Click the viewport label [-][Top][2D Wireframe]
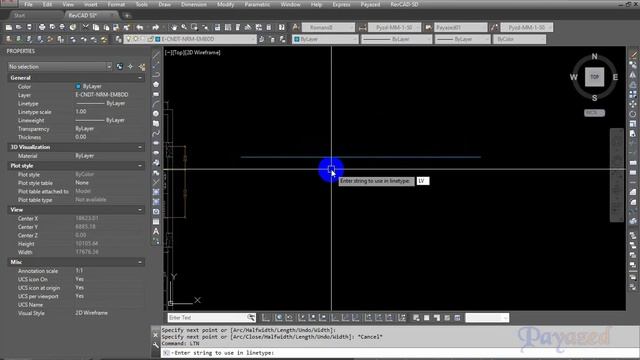This screenshot has height=360, width=640. pos(193,53)
